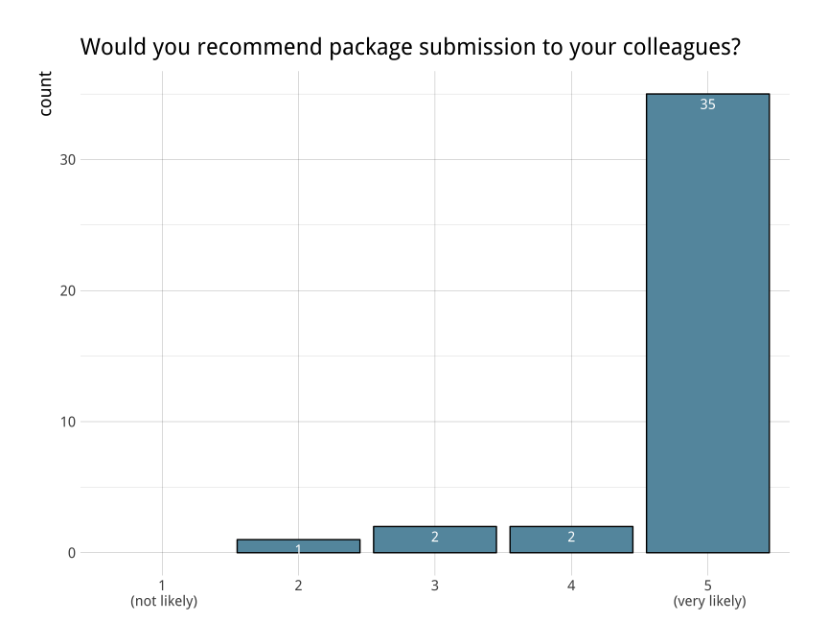This screenshot has width=828, height=644.
Task: Click the chart title about package submission
Action: (x=410, y=47)
